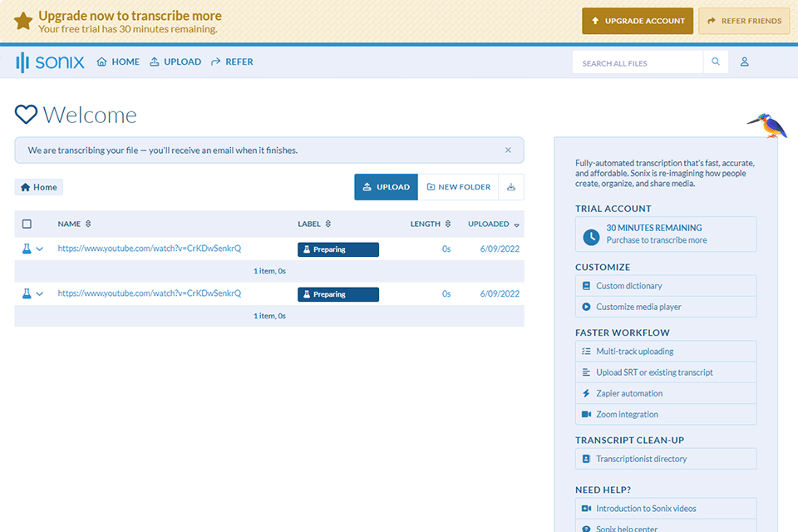The width and height of the screenshot is (798, 532).
Task: Click the first row's 6/09/2022 date
Action: point(500,249)
